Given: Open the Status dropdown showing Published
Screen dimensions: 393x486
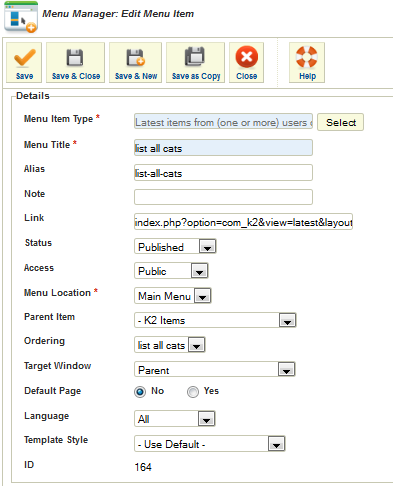Looking at the screenshot, I should (x=175, y=247).
